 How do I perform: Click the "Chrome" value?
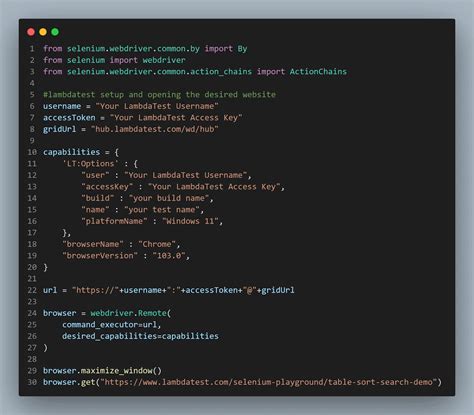click(x=157, y=244)
